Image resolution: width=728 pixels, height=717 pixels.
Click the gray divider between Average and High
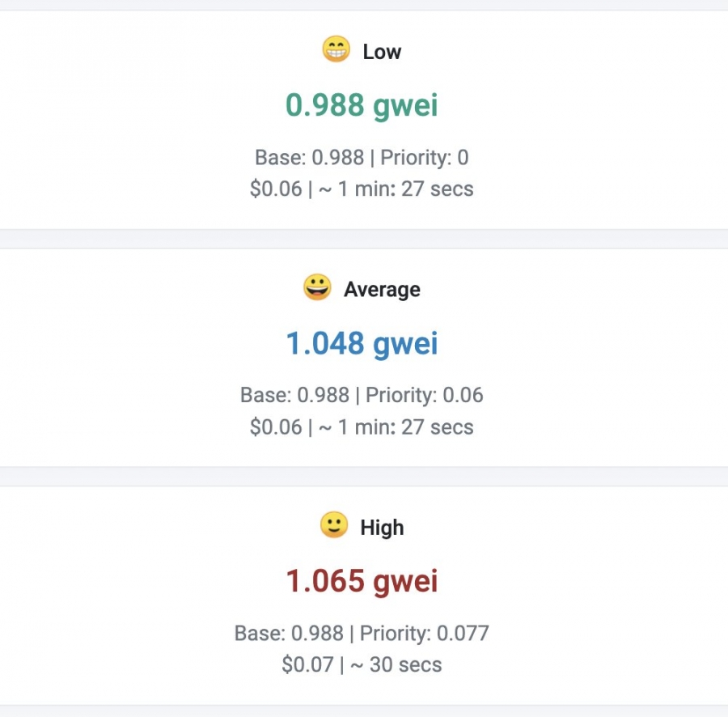coord(364,477)
